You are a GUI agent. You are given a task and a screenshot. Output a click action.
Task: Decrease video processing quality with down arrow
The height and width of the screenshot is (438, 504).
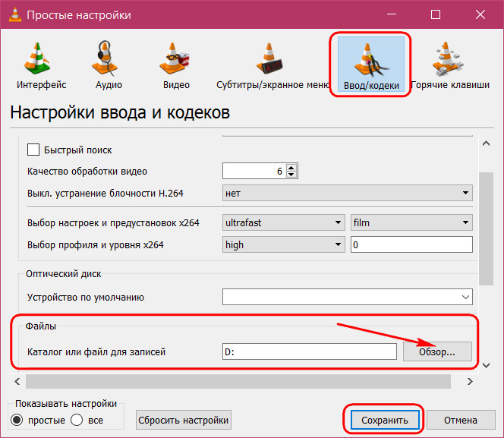[x=291, y=175]
